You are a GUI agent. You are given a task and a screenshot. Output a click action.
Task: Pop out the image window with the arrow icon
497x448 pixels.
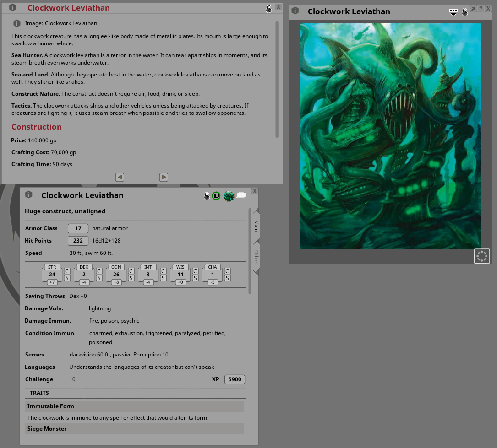click(x=473, y=9)
